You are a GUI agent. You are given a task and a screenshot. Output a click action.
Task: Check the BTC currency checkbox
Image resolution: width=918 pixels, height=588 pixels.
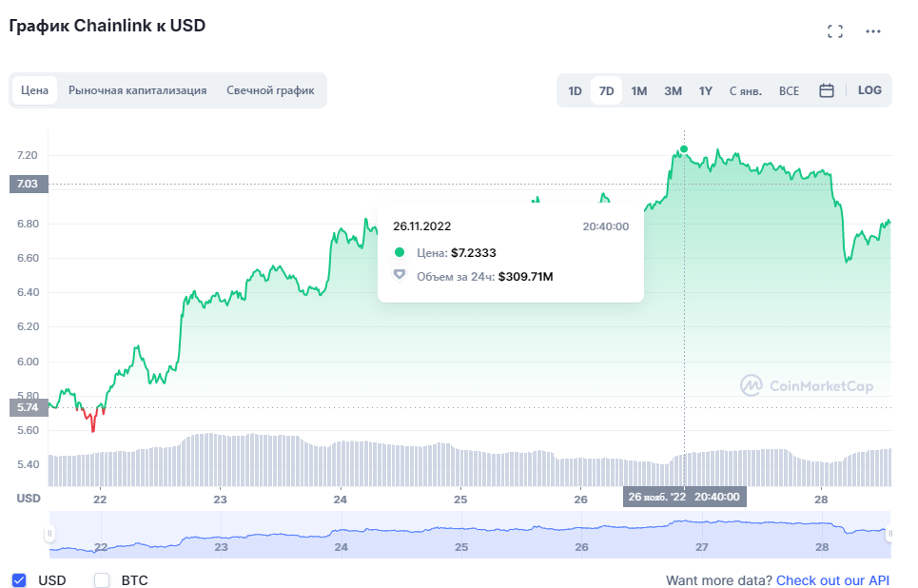[102, 579]
